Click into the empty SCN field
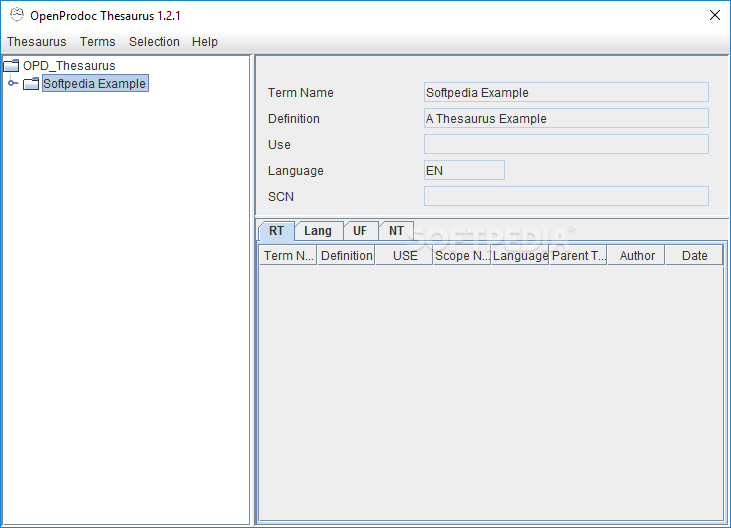 point(566,196)
